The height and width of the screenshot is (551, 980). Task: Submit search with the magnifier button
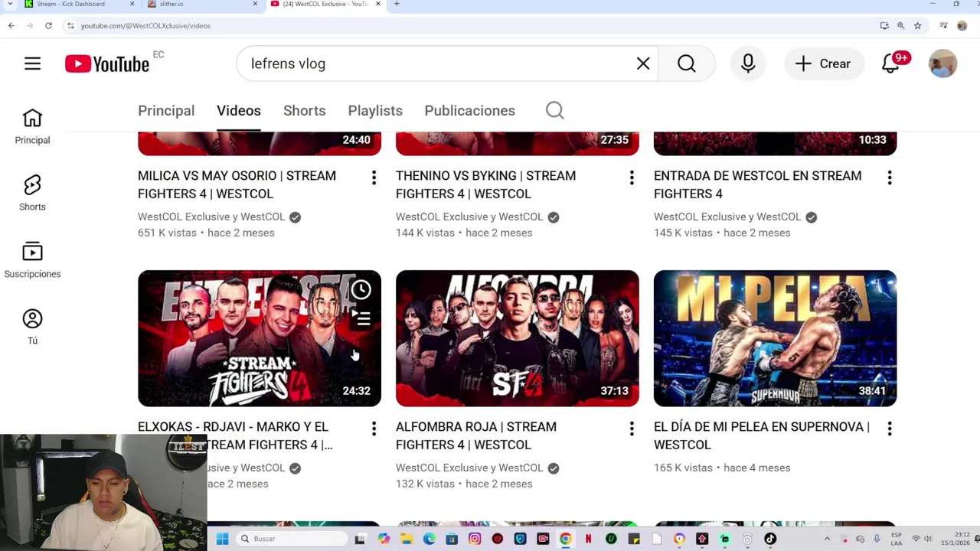pyautogui.click(x=687, y=64)
